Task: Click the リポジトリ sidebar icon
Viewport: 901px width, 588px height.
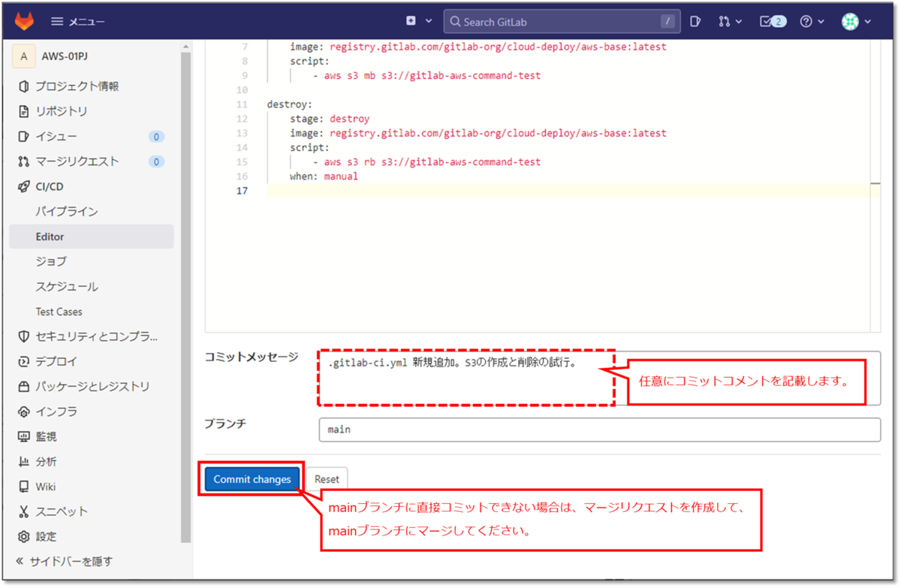Action: (23, 111)
